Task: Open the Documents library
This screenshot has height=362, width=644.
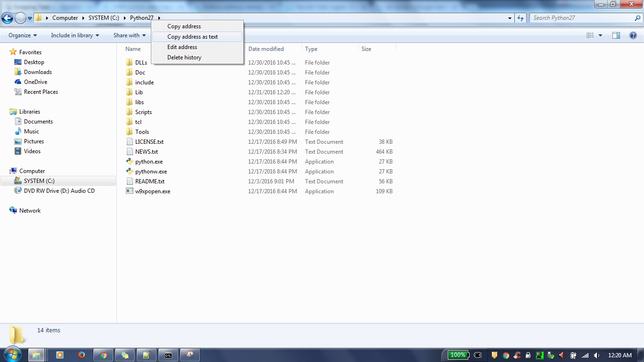Action: point(38,122)
